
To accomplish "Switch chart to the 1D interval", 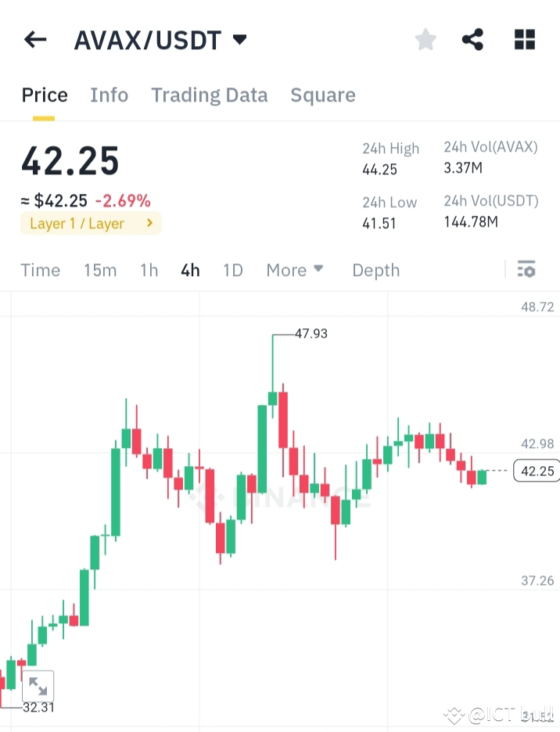I will click(x=232, y=270).
